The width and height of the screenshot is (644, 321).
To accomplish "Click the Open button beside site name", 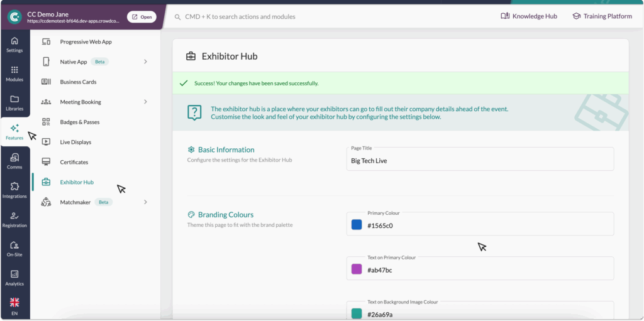I will pyautogui.click(x=142, y=17).
